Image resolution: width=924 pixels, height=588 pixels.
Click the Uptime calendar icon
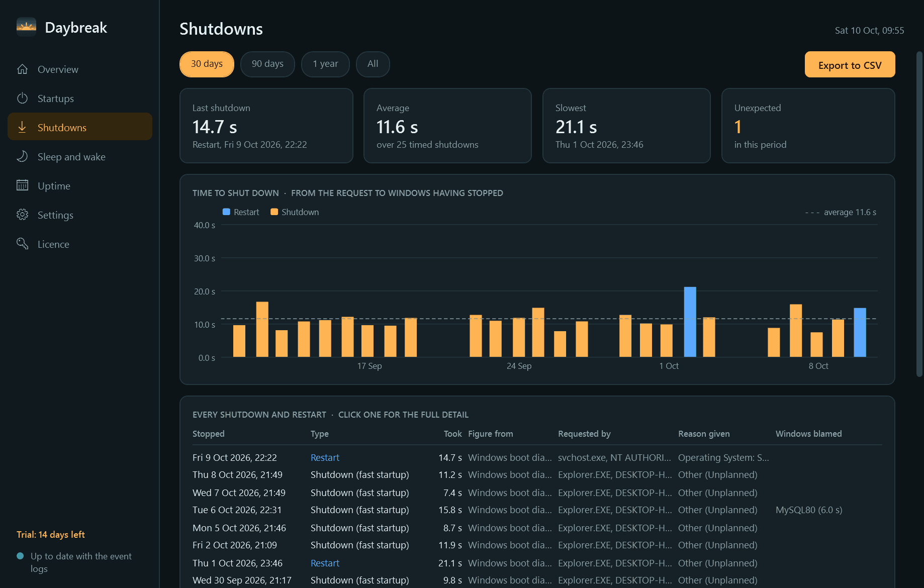[x=22, y=185]
